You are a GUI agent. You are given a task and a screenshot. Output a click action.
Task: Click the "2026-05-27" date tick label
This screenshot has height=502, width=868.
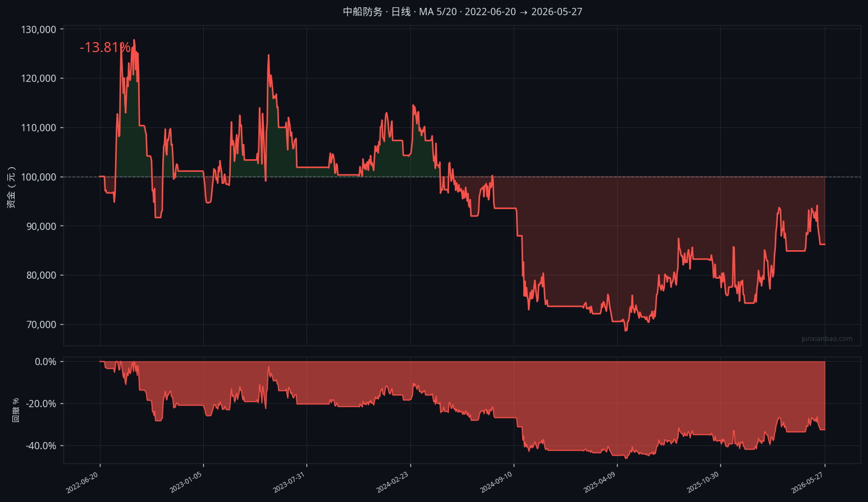[807, 482]
